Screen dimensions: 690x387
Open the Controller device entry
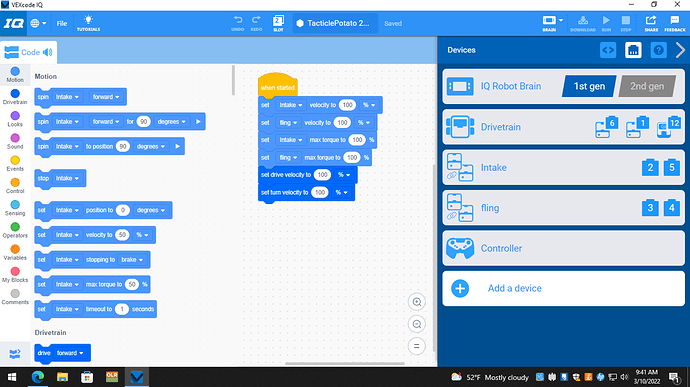[563, 248]
